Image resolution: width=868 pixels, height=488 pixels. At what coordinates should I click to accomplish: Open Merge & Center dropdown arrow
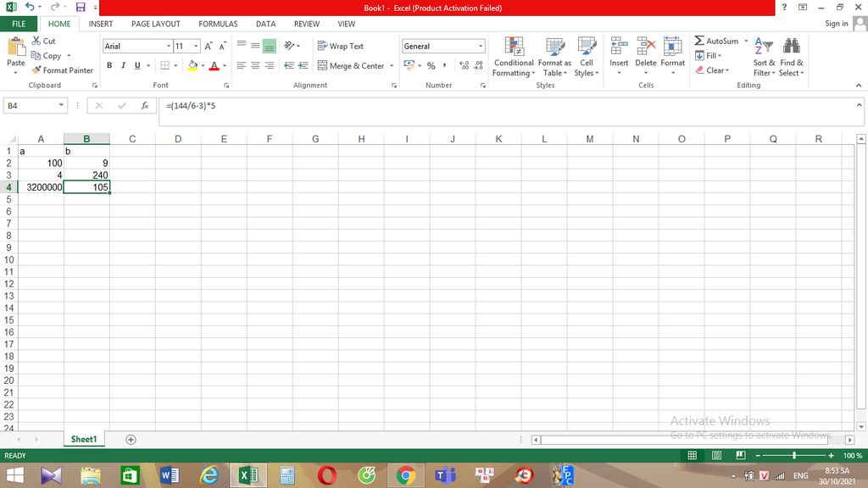click(x=392, y=66)
